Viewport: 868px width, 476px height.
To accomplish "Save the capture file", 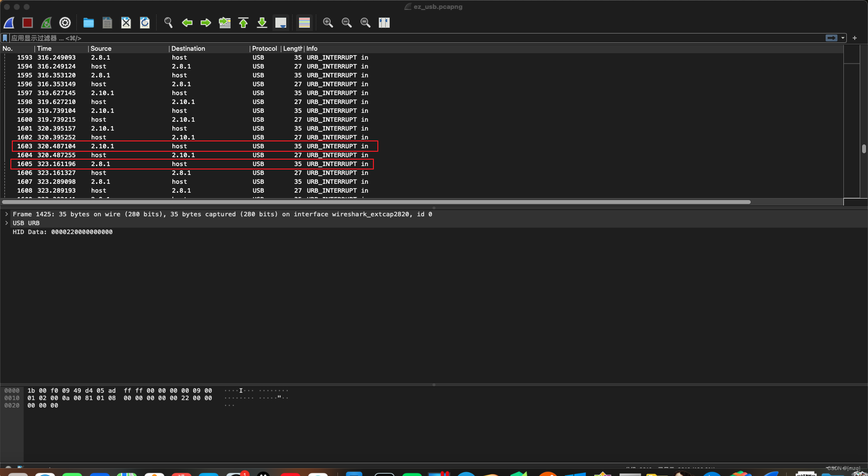I will (107, 23).
